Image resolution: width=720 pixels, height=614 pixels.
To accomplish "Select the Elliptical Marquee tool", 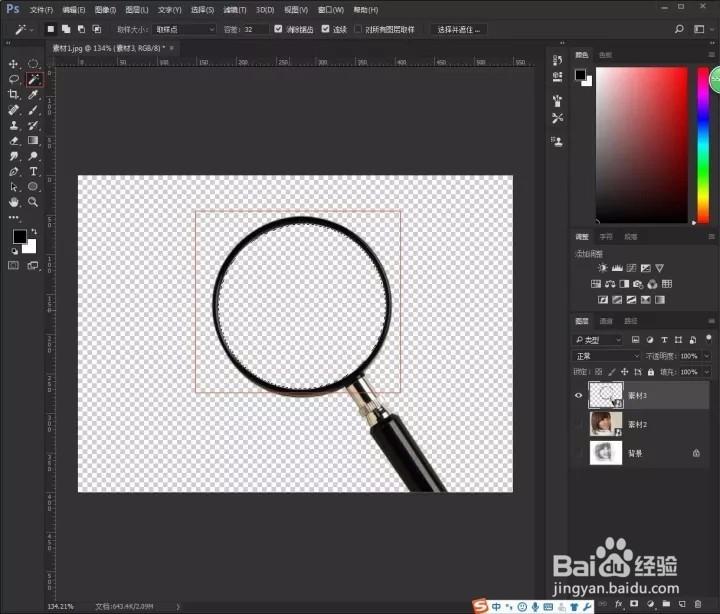I will 33,64.
